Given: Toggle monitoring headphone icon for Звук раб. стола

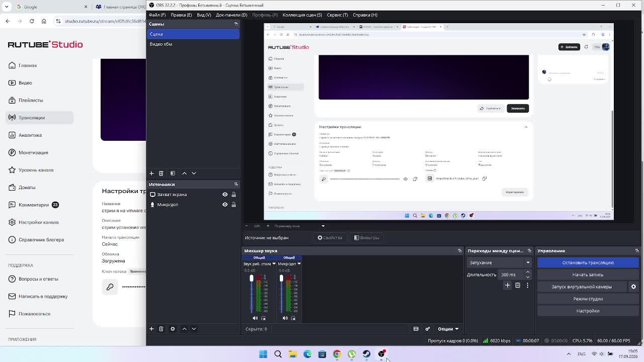Looking at the screenshot, I should pos(263,318).
